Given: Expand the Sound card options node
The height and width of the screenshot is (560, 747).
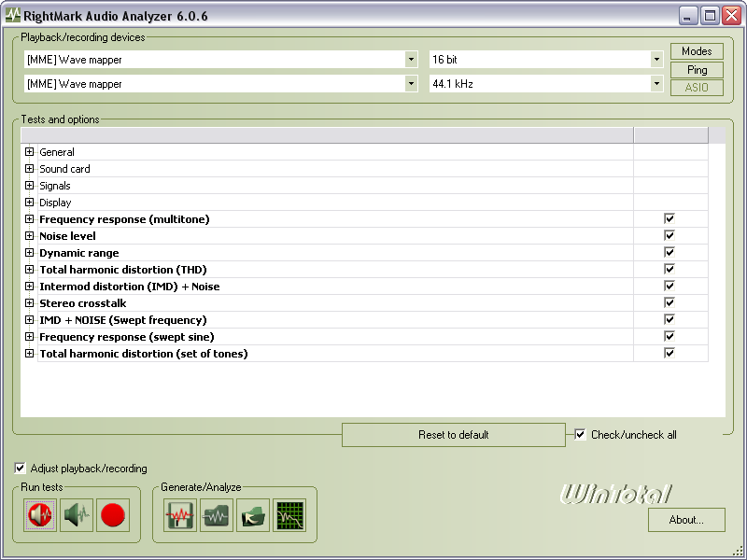Looking at the screenshot, I should (x=30, y=168).
